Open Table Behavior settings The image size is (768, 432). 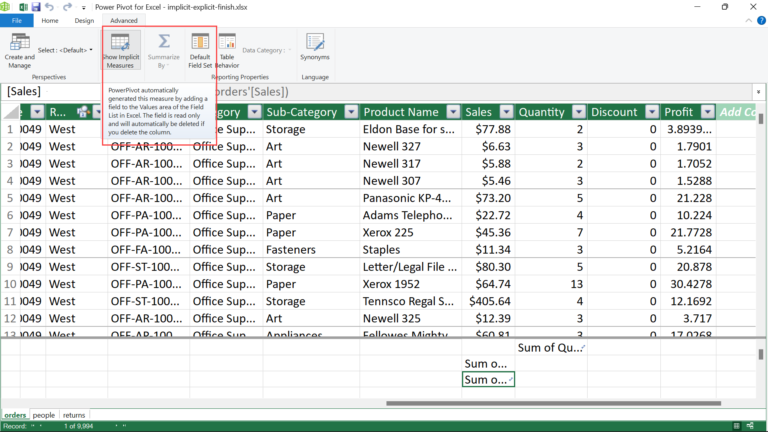tap(227, 49)
